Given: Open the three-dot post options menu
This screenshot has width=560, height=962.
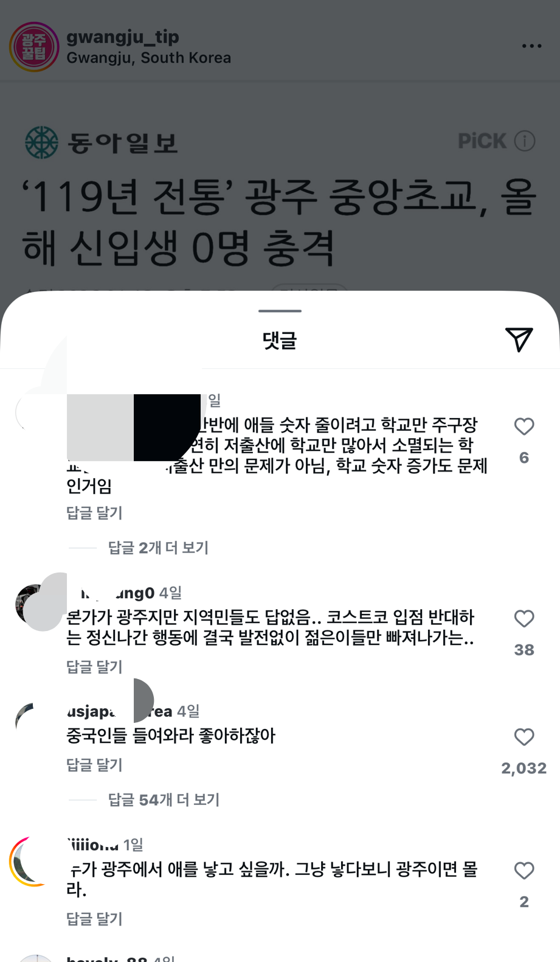Looking at the screenshot, I should [x=531, y=46].
